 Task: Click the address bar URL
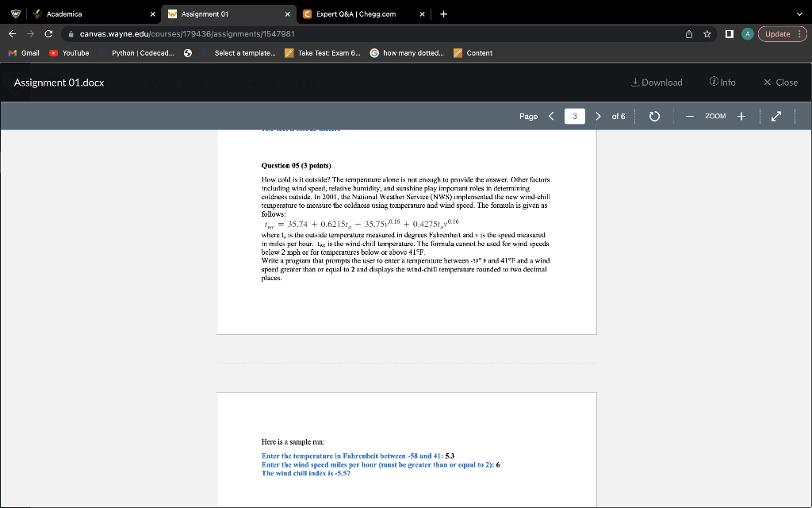pos(187,33)
